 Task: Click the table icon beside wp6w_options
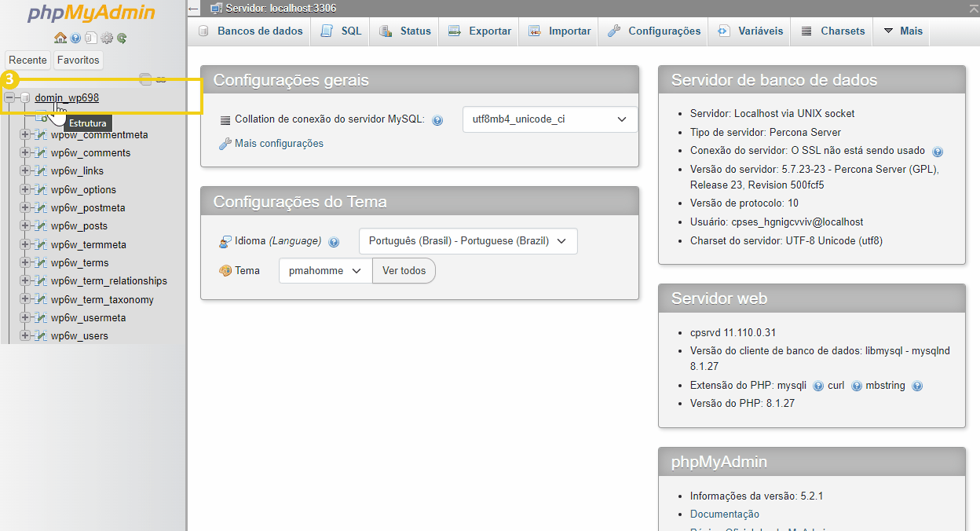click(40, 189)
